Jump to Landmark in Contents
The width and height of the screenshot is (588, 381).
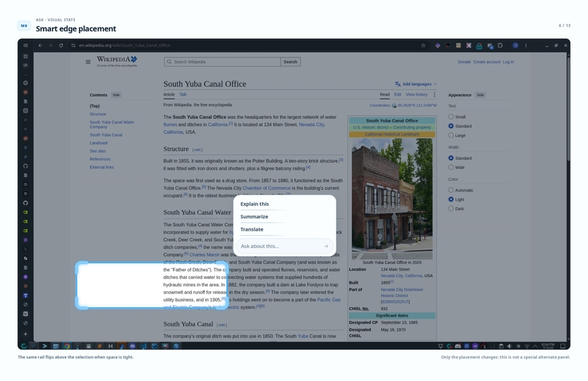(98, 143)
